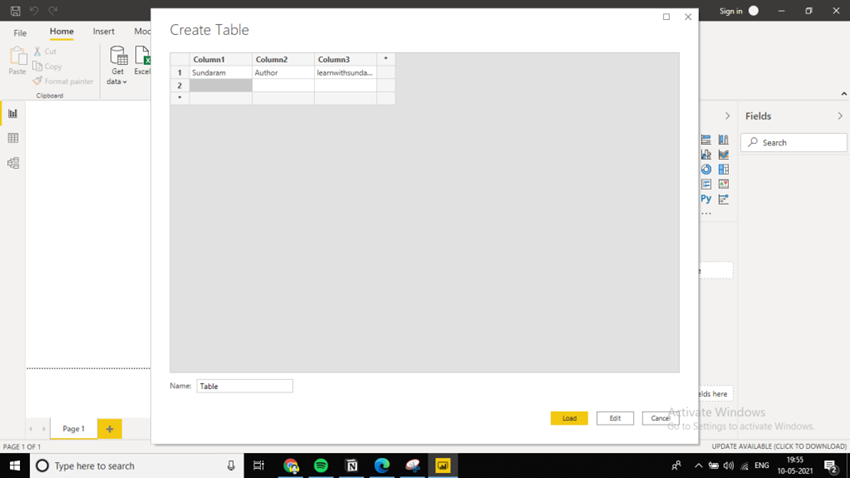Image resolution: width=850 pixels, height=478 pixels.
Task: Select row 2 header
Action: pos(179,86)
